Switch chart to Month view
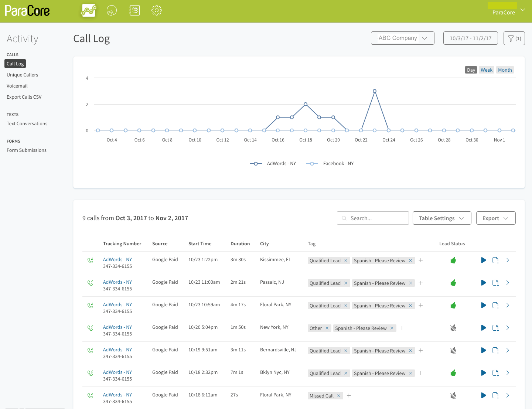This screenshot has width=532, height=409. click(505, 70)
